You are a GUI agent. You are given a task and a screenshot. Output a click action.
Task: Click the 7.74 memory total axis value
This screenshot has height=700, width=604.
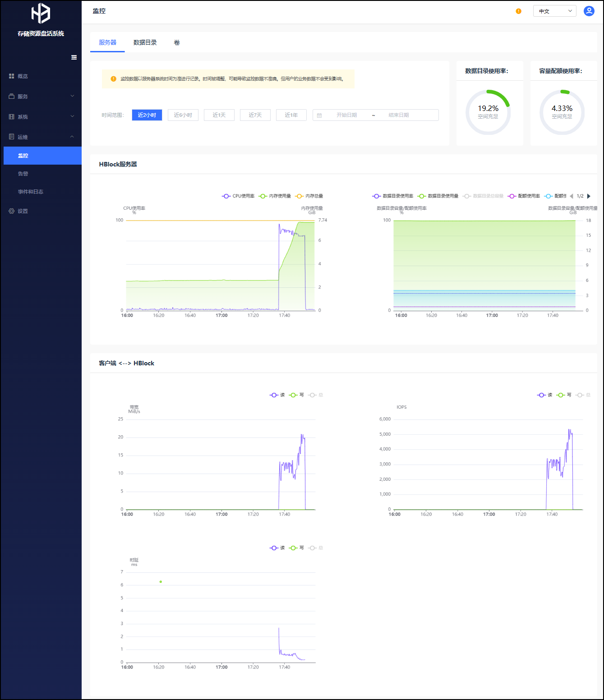pos(323,220)
